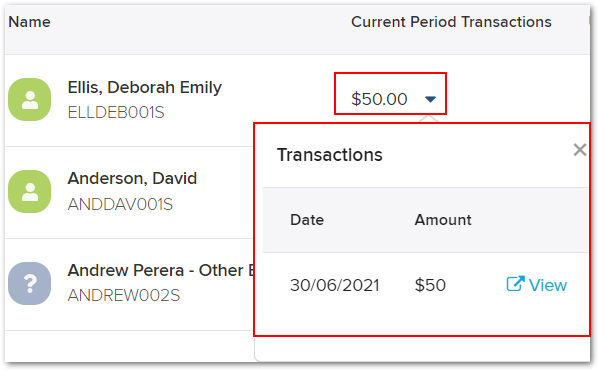The width and height of the screenshot is (599, 371).
Task: Select Andrew Perera - Other employee name
Action: point(161,270)
